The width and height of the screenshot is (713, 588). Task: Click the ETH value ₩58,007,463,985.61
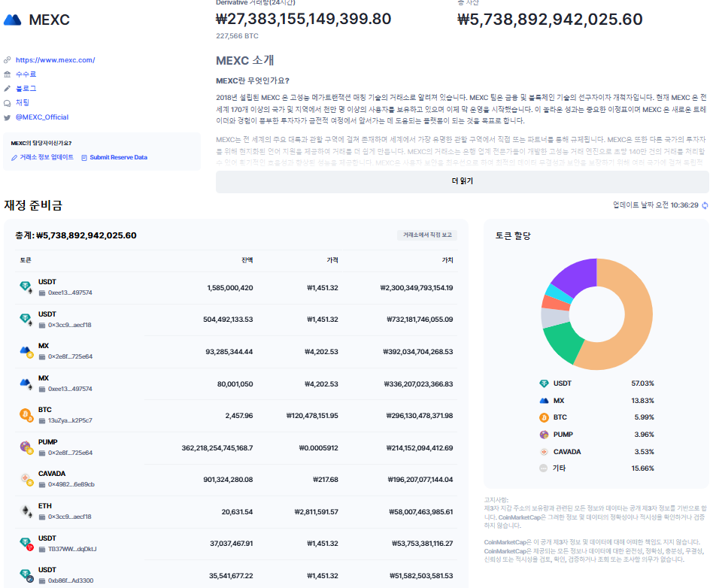click(420, 512)
